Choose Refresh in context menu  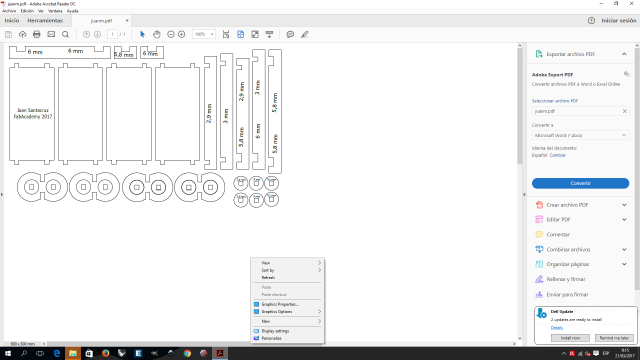pos(287,278)
